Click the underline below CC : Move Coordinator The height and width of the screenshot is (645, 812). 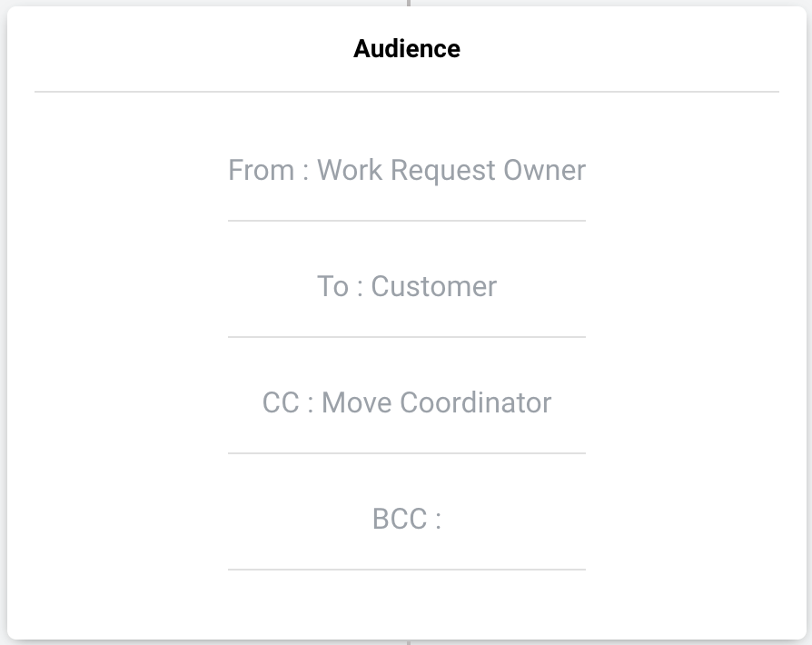[x=406, y=452]
